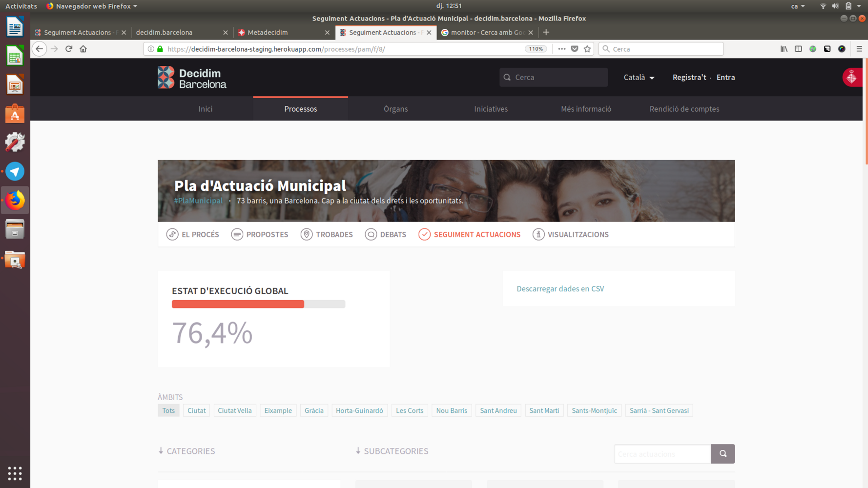Open the Propostes process tab
The width and height of the screenshot is (868, 488).
260,235
